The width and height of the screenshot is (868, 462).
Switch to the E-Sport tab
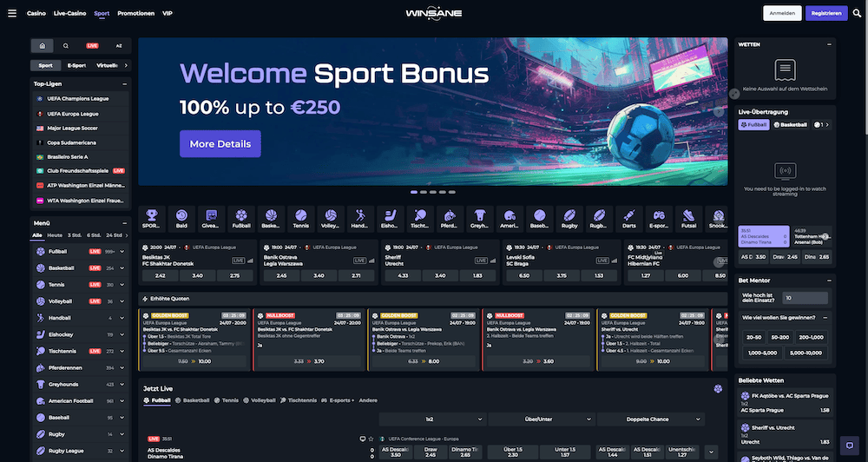tap(76, 65)
